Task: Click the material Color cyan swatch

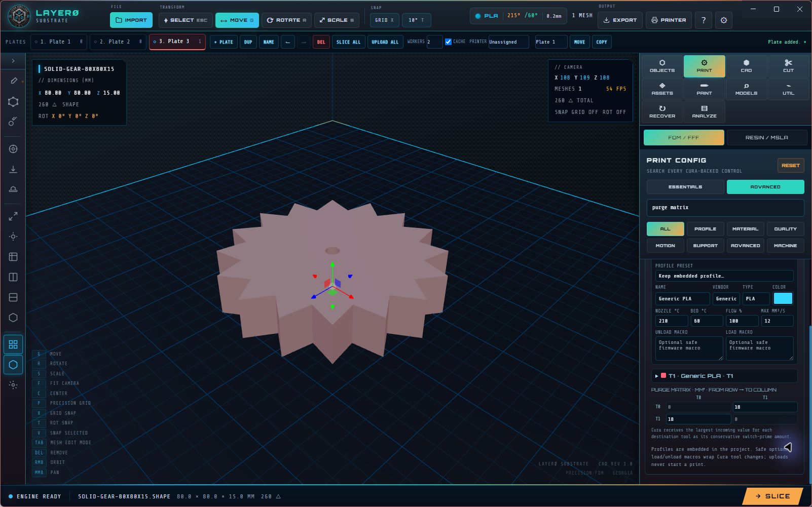Action: point(783,299)
